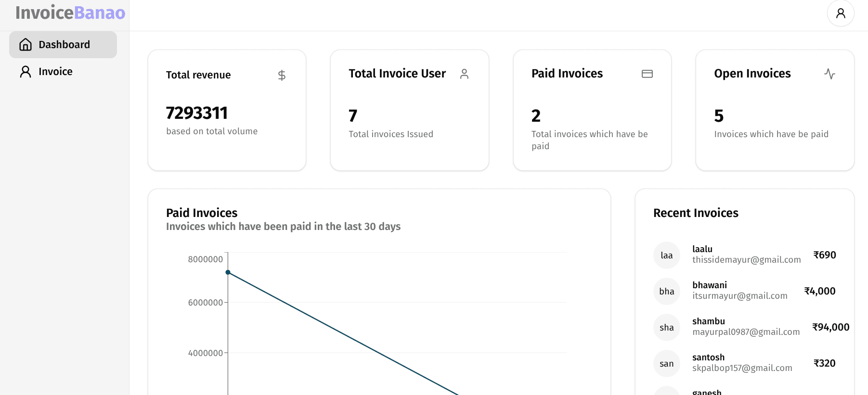This screenshot has height=395, width=868.
Task: Go to the Invoice sidebar label
Action: point(55,72)
